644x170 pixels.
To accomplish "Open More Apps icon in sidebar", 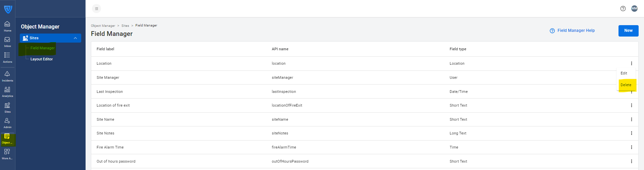I will 7,154.
